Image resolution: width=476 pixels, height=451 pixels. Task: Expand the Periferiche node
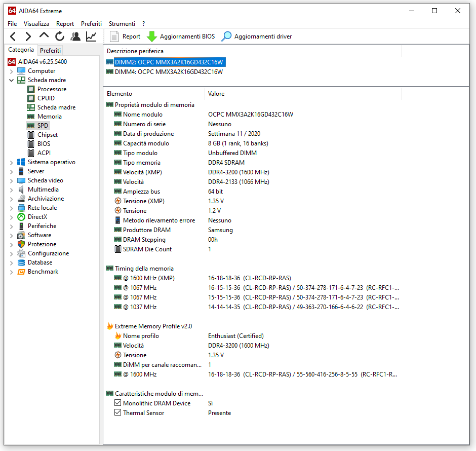coord(11,226)
